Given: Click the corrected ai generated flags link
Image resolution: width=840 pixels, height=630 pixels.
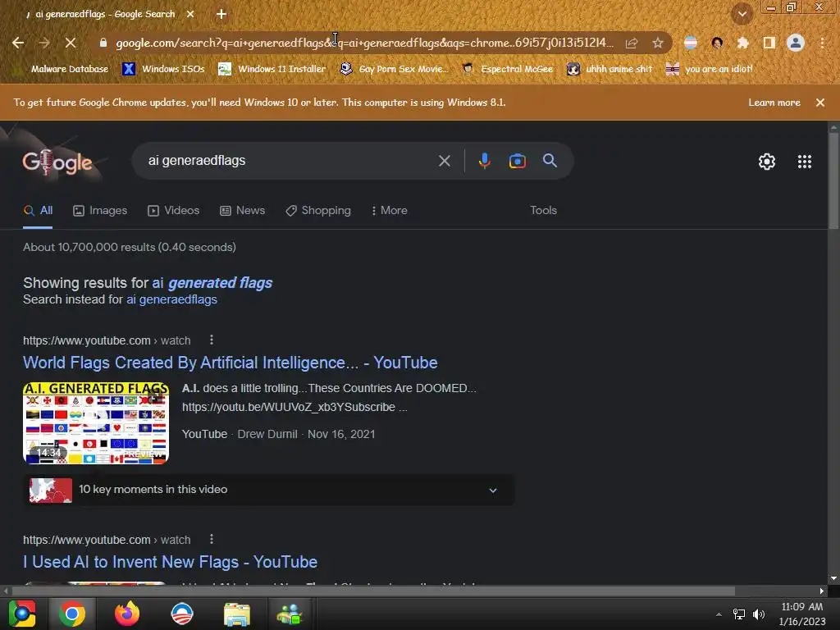Looking at the screenshot, I should [212, 282].
